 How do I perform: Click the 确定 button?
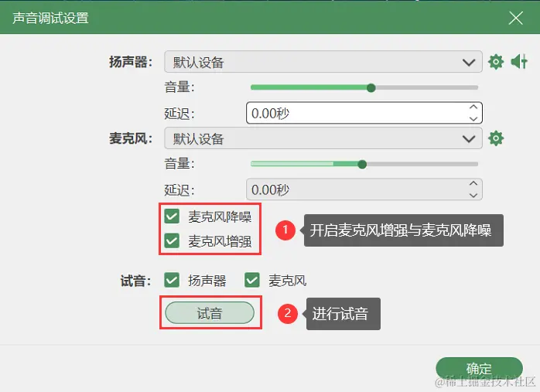[x=479, y=369]
